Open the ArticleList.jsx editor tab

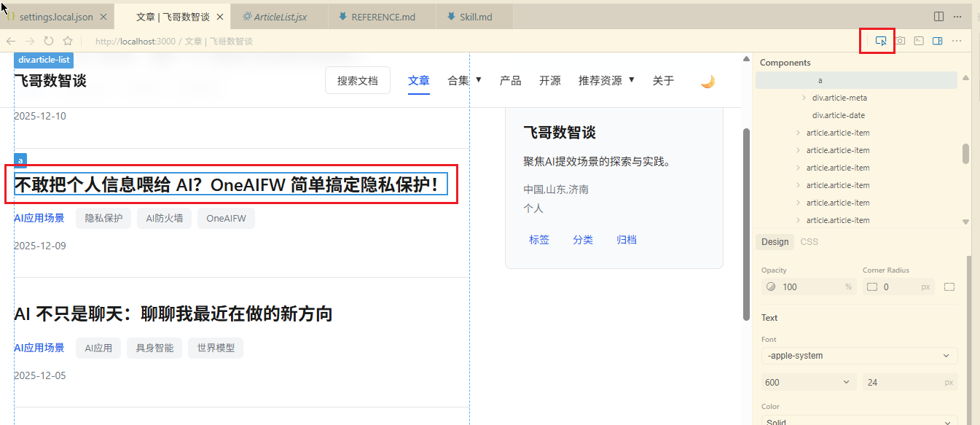pos(279,17)
